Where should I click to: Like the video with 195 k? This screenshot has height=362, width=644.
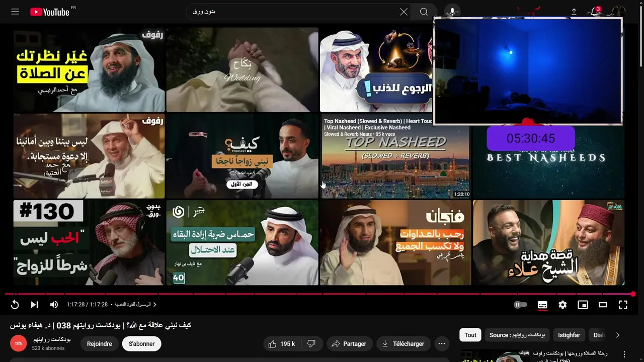coord(282,344)
